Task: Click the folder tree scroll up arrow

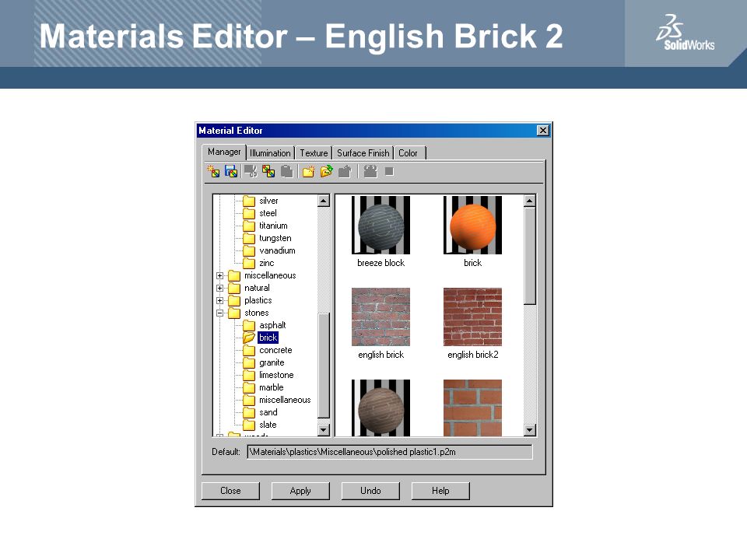Action: tap(324, 201)
